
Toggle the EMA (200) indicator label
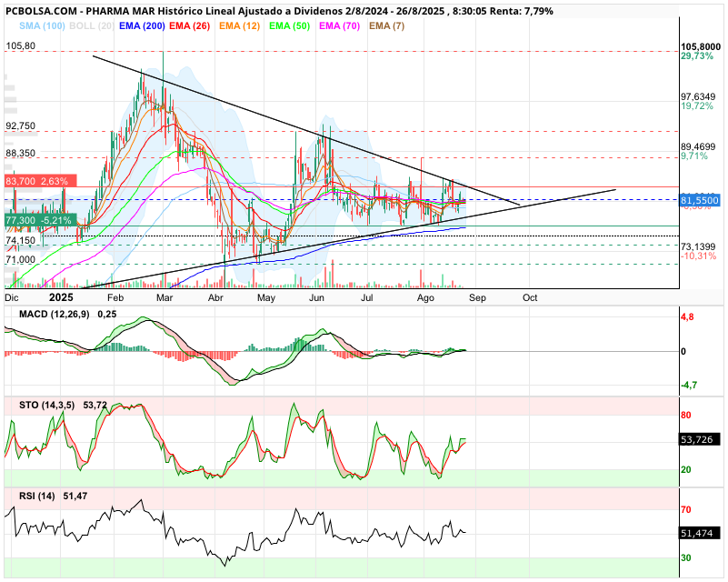tap(142, 26)
